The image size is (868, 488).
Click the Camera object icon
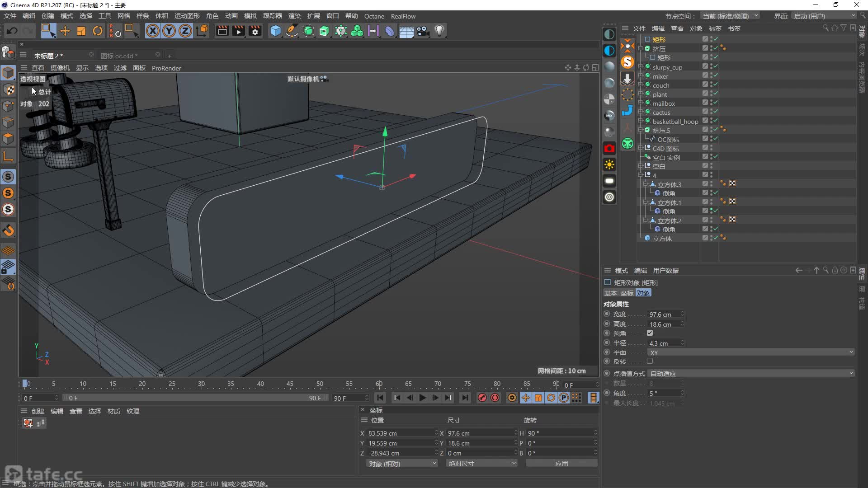pos(423,31)
